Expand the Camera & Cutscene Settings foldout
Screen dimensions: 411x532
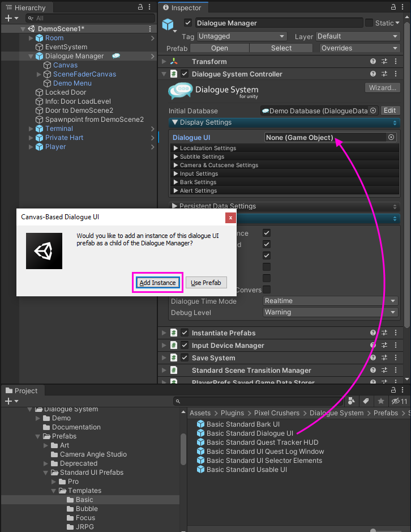[175, 165]
